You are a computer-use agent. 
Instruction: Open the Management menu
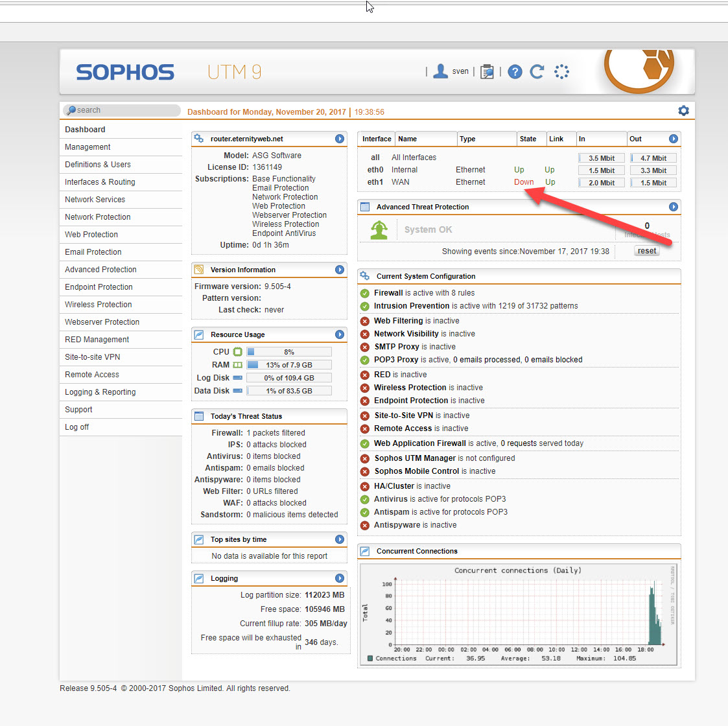(121, 147)
